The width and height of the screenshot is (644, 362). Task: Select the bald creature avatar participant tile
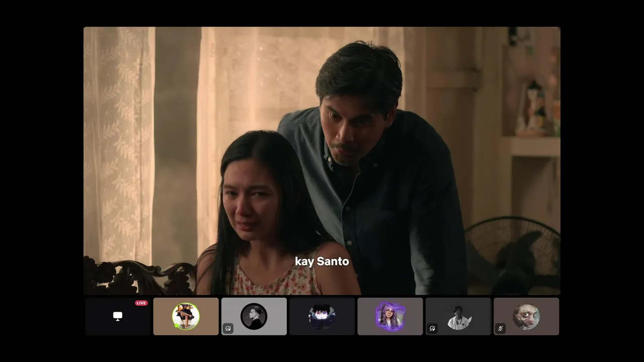click(x=526, y=316)
